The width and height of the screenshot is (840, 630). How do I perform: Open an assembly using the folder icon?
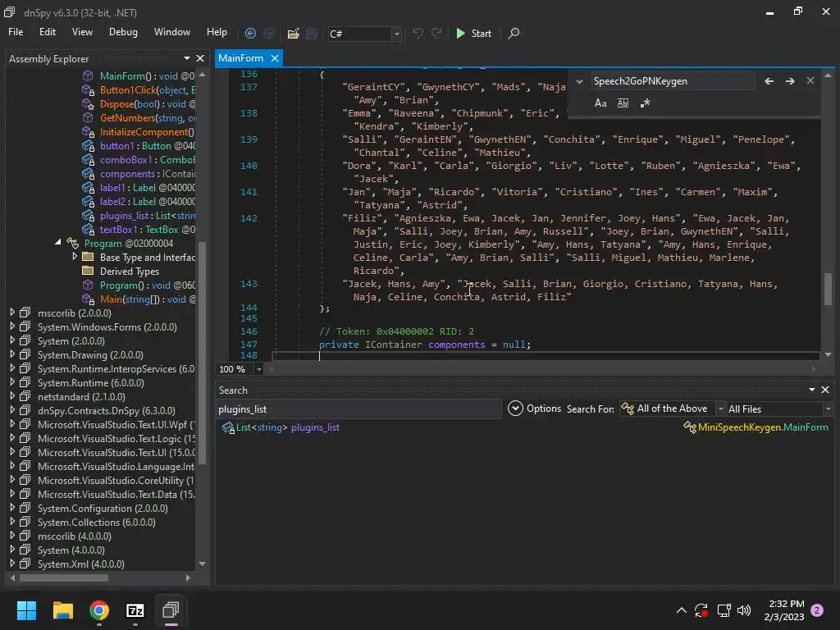tap(293, 33)
